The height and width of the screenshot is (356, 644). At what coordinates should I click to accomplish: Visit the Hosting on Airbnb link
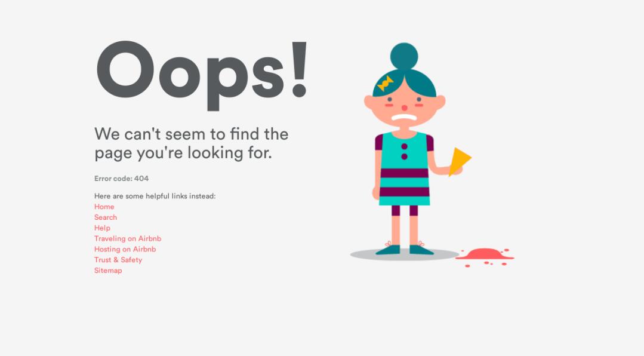point(125,249)
